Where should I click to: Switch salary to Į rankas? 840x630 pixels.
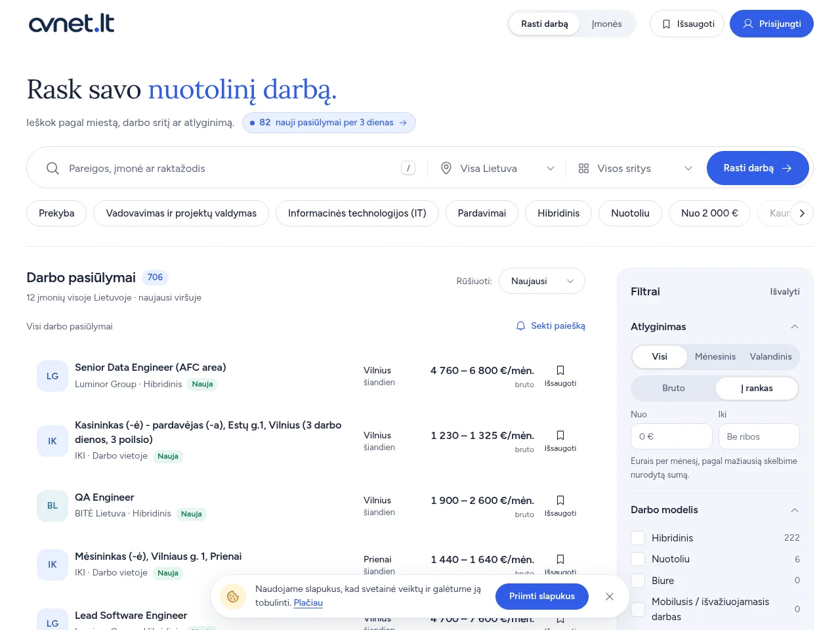[757, 388]
